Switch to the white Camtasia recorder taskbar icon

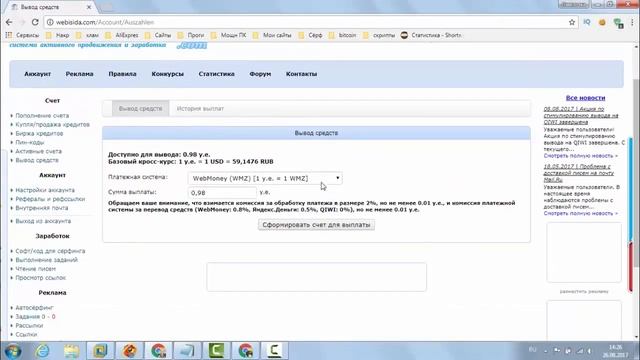[274, 351]
